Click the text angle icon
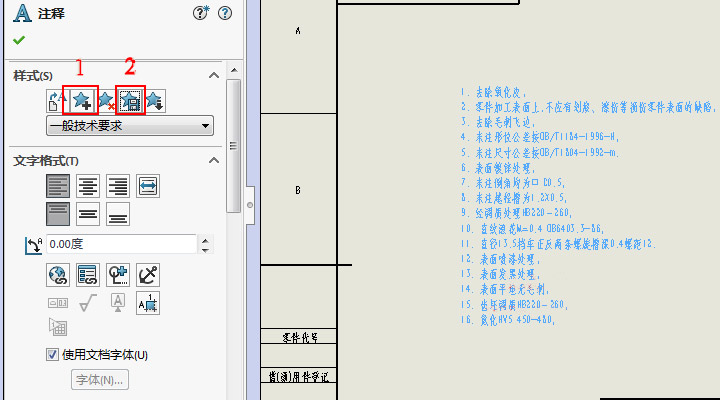The height and width of the screenshot is (400, 720). point(33,245)
